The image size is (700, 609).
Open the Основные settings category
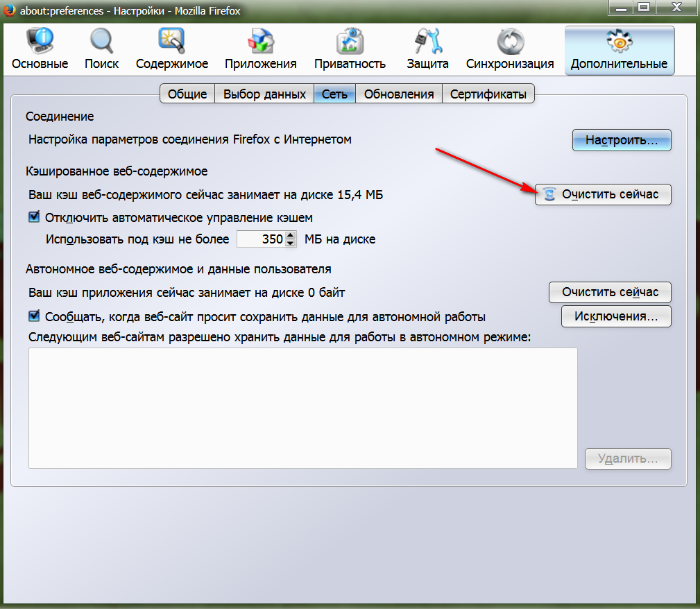coord(40,49)
